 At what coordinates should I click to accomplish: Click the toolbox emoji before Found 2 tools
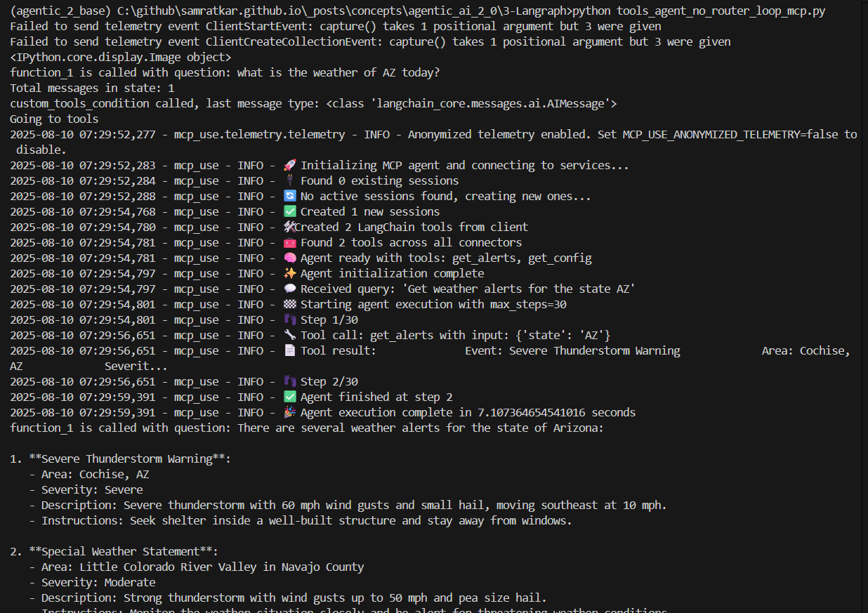point(289,243)
